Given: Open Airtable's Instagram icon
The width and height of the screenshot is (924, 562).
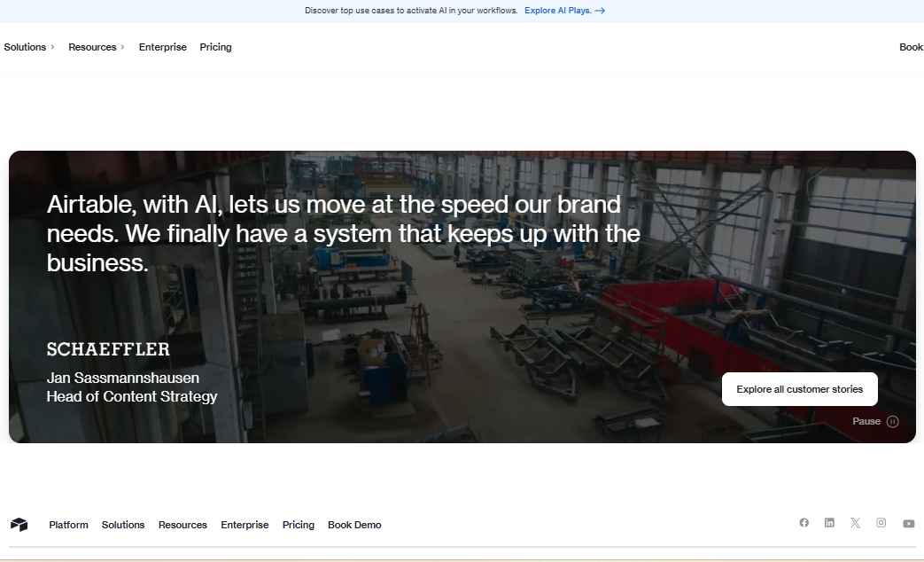Looking at the screenshot, I should pos(881,522).
